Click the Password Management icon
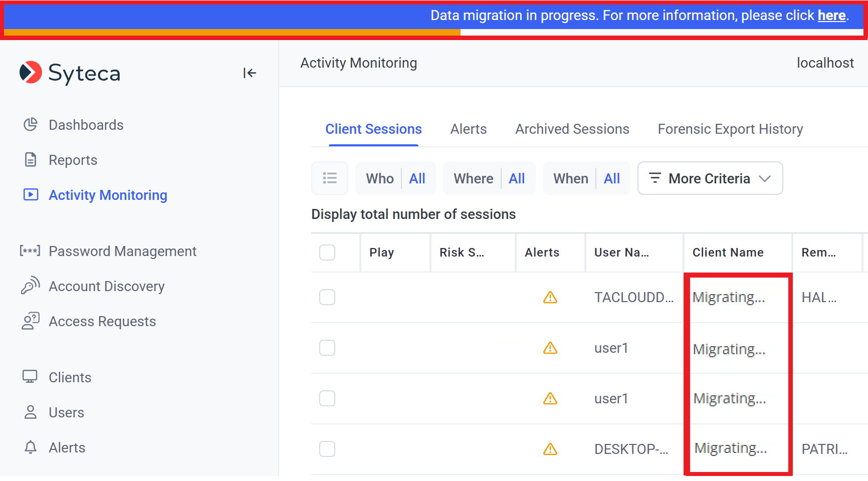Image resolution: width=868 pixels, height=481 pixels. pos(30,251)
